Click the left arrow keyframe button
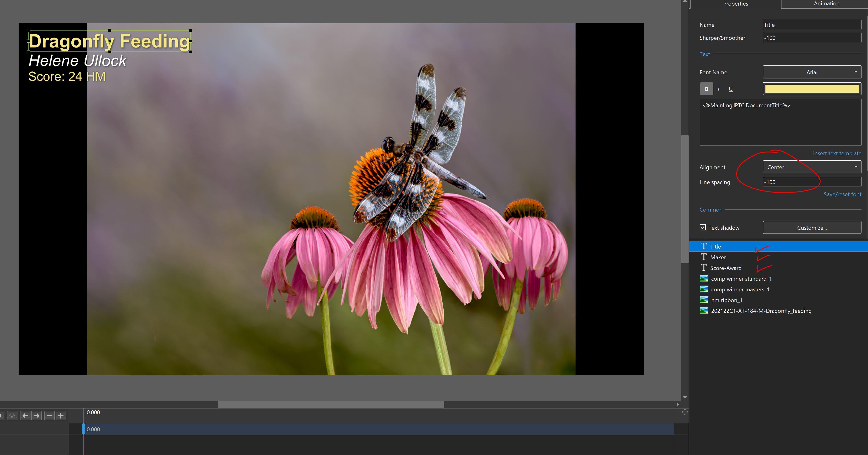 25,415
